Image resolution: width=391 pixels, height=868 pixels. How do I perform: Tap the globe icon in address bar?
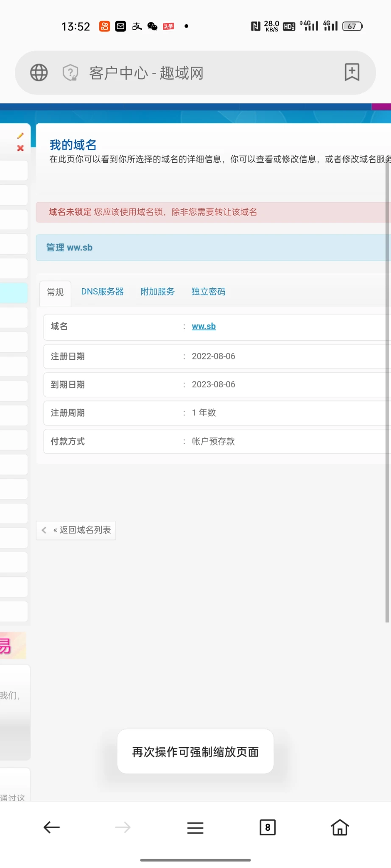click(39, 72)
